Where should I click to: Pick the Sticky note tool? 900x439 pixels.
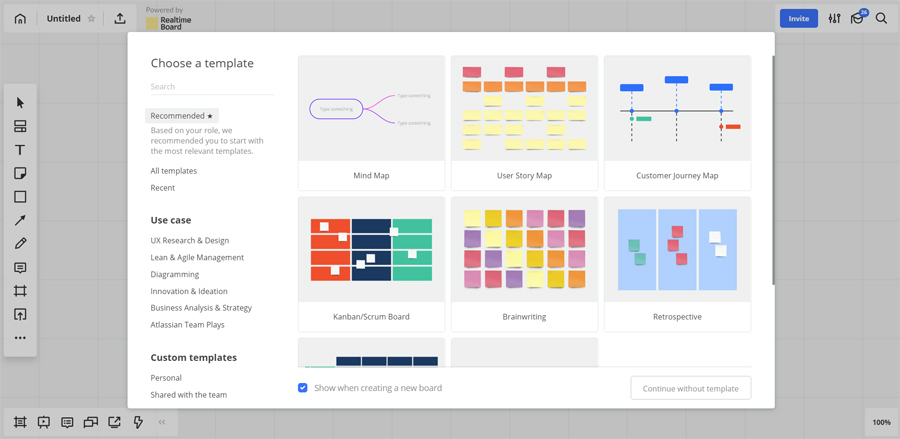click(x=20, y=174)
